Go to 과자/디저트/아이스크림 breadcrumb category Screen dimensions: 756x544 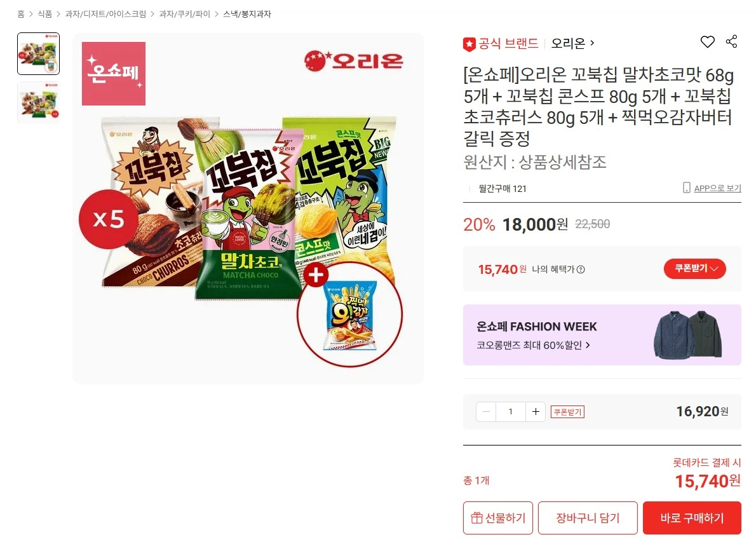tap(105, 14)
